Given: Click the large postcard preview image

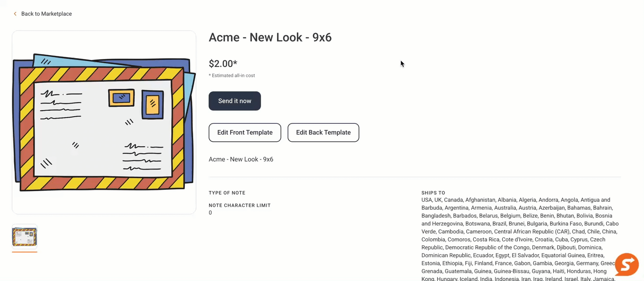Looking at the screenshot, I should tap(104, 122).
